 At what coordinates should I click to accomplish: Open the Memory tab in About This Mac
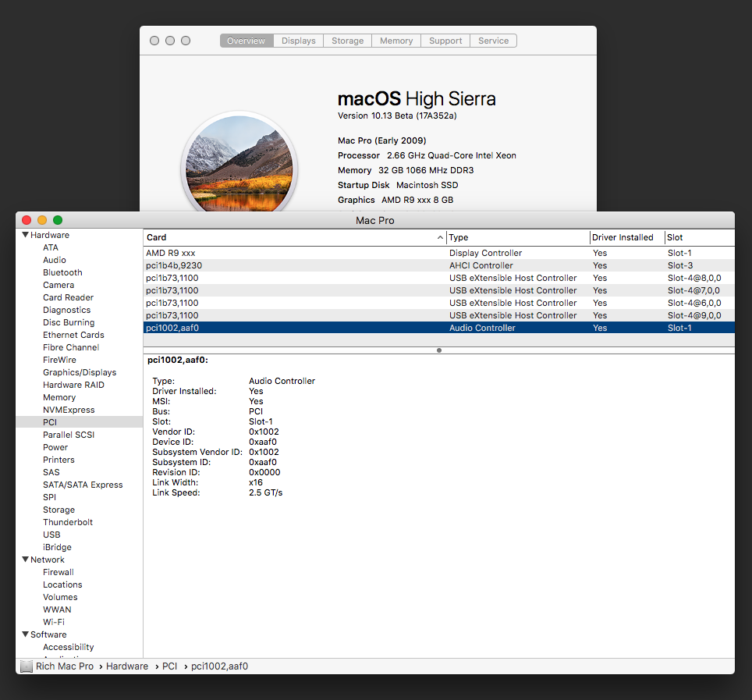pyautogui.click(x=396, y=41)
